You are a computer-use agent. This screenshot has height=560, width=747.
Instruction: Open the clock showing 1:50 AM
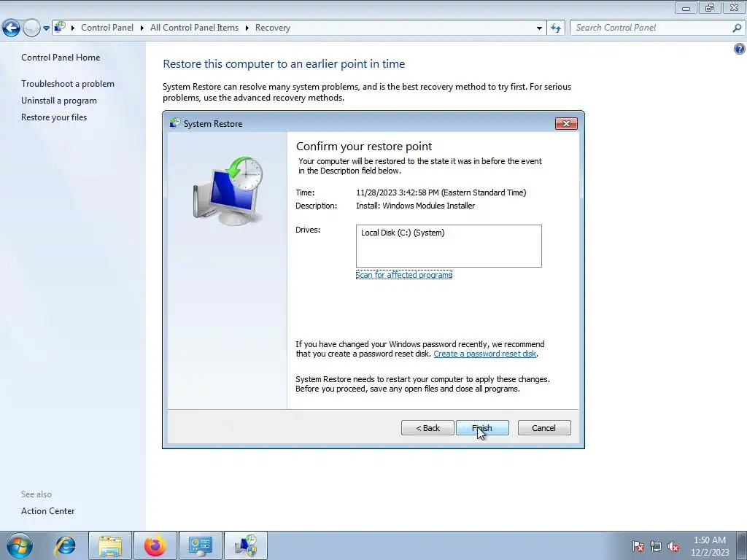coord(710,546)
